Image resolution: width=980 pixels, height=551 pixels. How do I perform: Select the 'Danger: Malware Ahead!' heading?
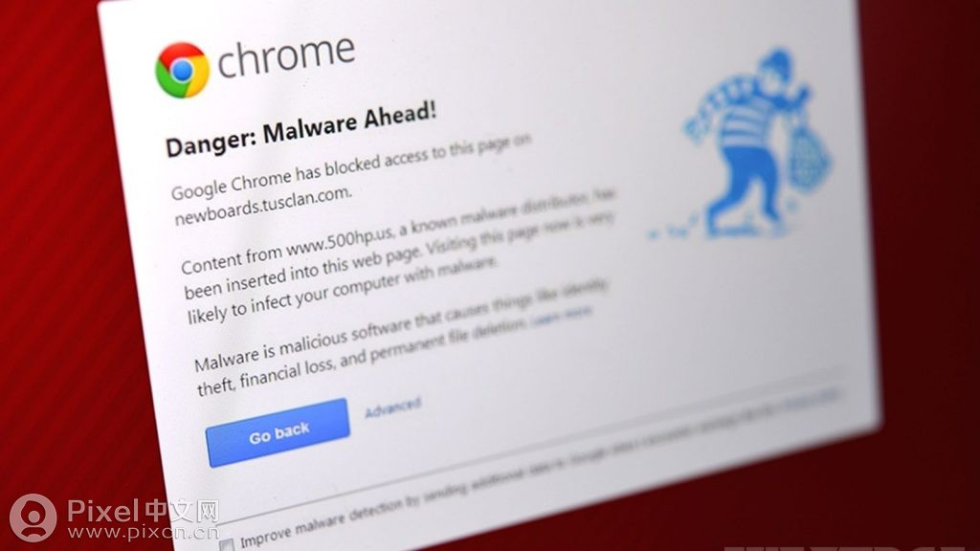(x=301, y=130)
